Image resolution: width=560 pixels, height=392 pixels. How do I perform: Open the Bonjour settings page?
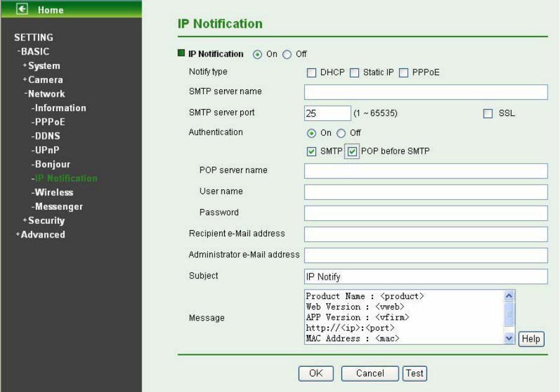[51, 164]
